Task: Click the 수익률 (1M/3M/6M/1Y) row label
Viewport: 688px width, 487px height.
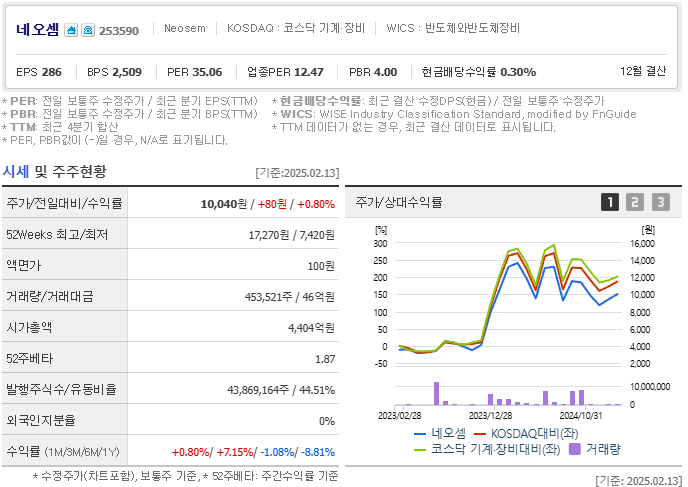Action: pos(63,451)
